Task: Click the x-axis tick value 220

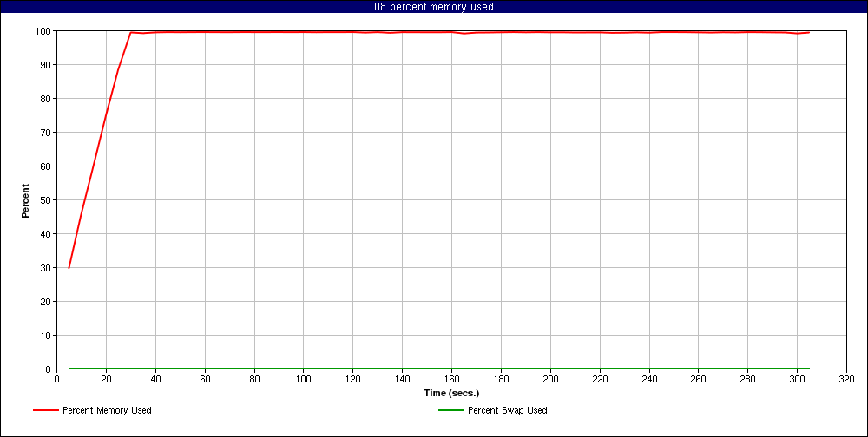Action: coord(600,379)
